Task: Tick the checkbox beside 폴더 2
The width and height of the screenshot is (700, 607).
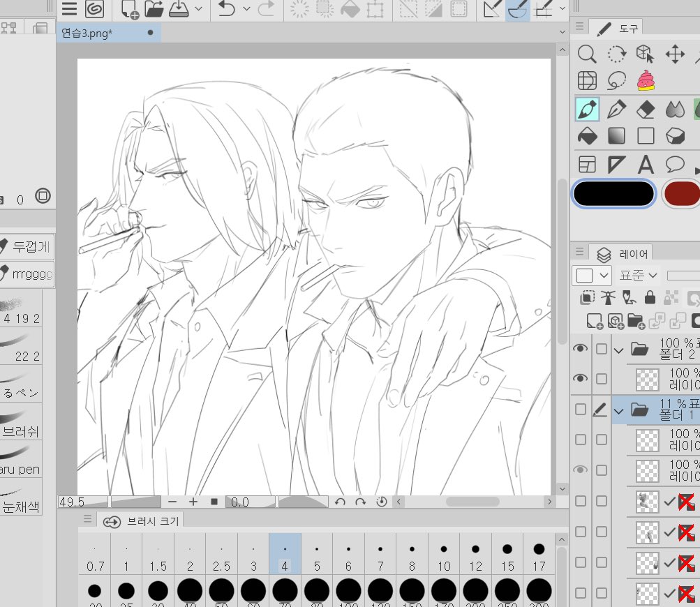Action: click(602, 349)
